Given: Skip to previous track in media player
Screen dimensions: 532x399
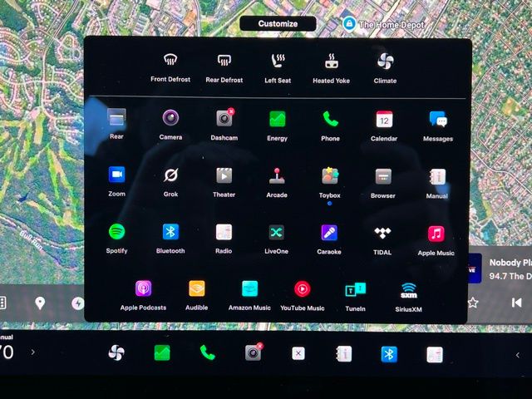Looking at the screenshot, I should point(516,303).
